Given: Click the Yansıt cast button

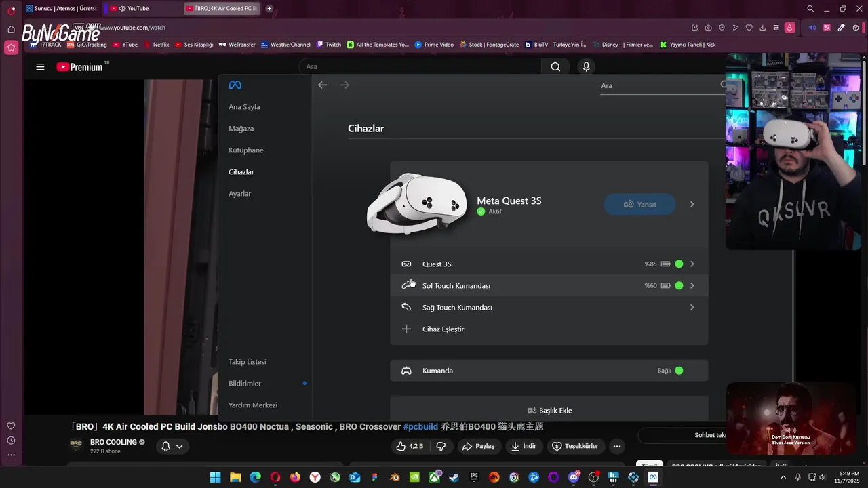Looking at the screenshot, I should click(639, 204).
